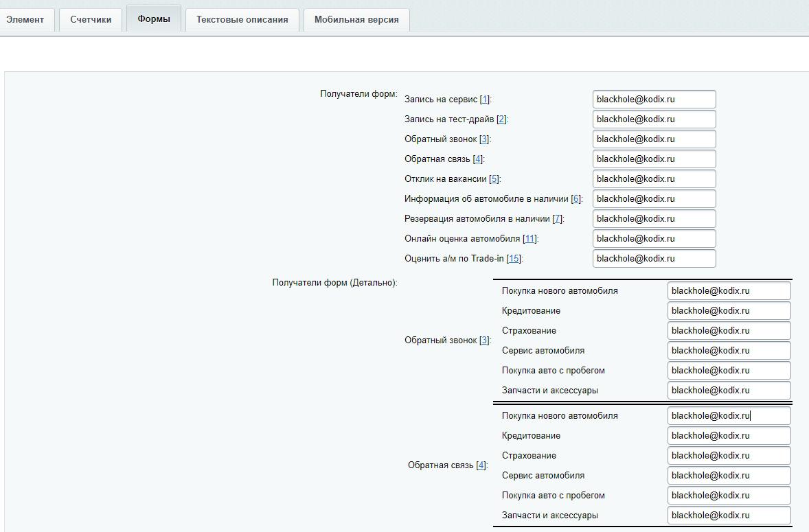Focus email field for Оценить а/м по Trade-in
Image resolution: width=809 pixels, height=532 pixels.
(654, 259)
